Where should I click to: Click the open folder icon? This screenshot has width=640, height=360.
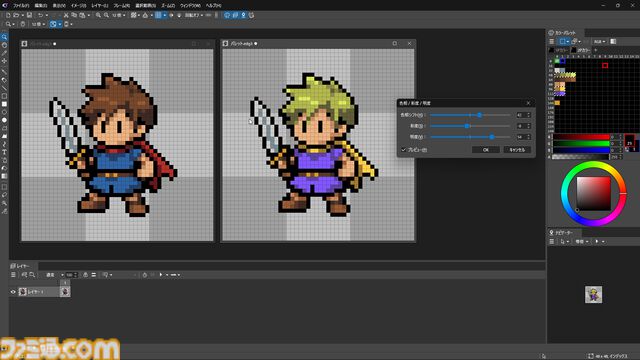16,15
